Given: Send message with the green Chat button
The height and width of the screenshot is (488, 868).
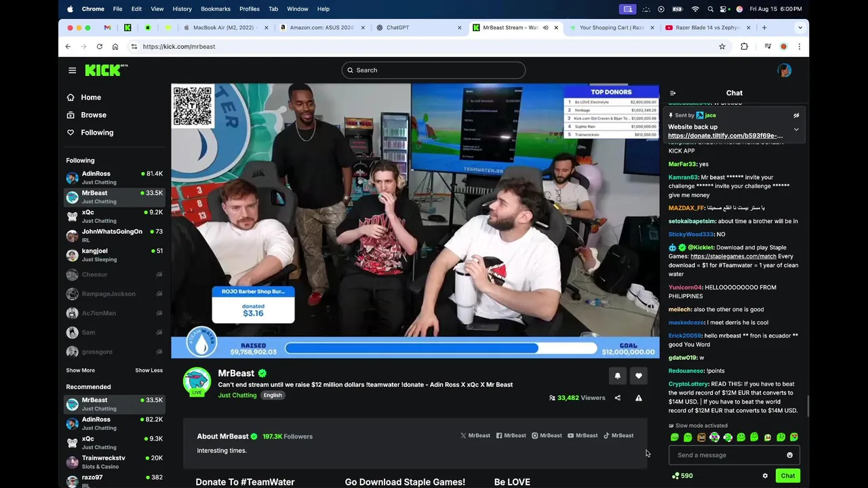Looking at the screenshot, I should coord(788,476).
